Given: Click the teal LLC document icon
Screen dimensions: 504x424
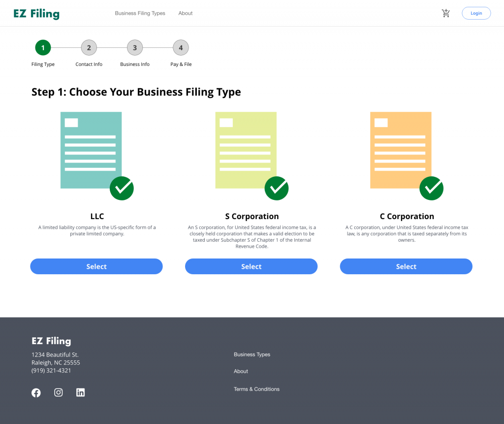Looking at the screenshot, I should pyautogui.click(x=92, y=151).
